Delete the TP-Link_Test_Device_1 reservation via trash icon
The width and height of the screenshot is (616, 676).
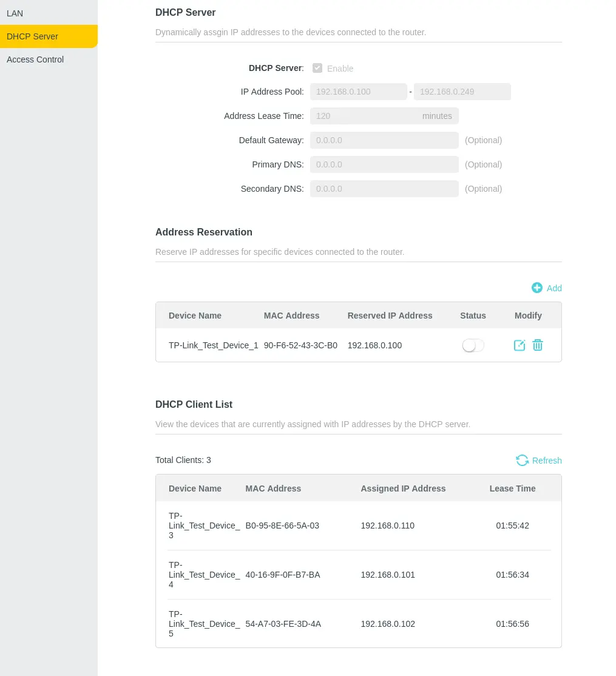coord(538,345)
